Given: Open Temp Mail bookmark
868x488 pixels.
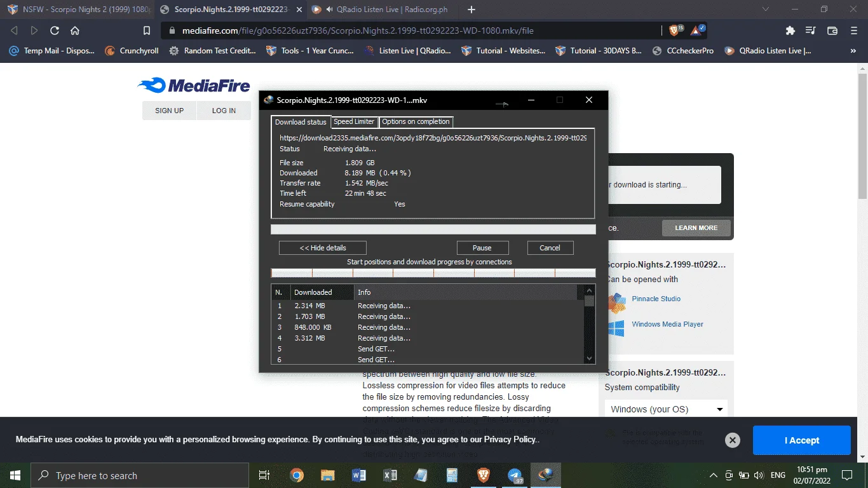Looking at the screenshot, I should tap(52, 51).
